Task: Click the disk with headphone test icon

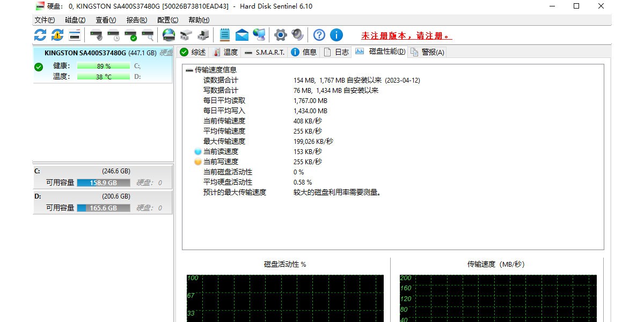Action: click(96, 35)
